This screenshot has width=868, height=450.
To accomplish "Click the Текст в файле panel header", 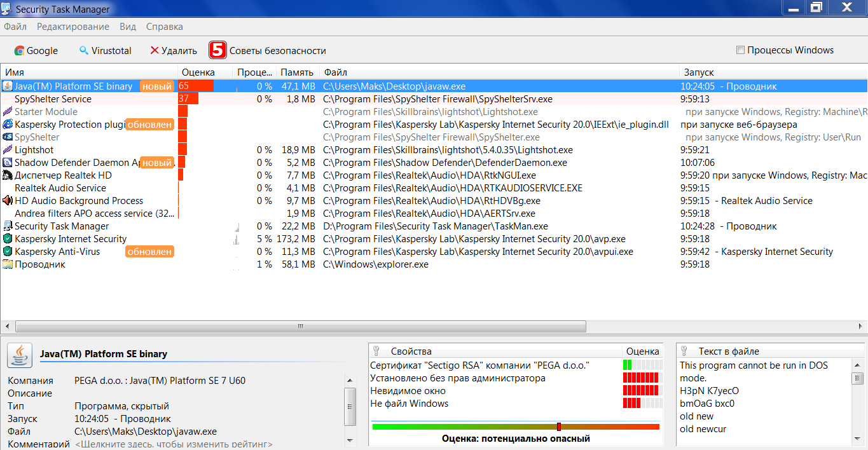I will click(x=770, y=351).
